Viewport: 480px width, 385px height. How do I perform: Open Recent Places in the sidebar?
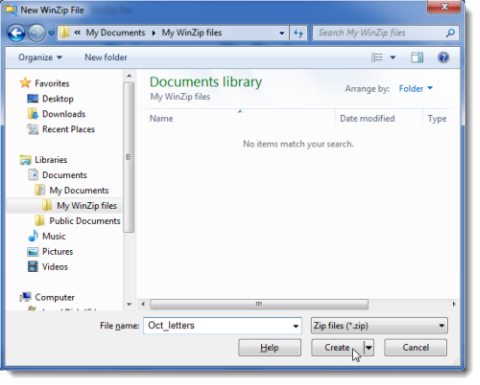point(68,129)
